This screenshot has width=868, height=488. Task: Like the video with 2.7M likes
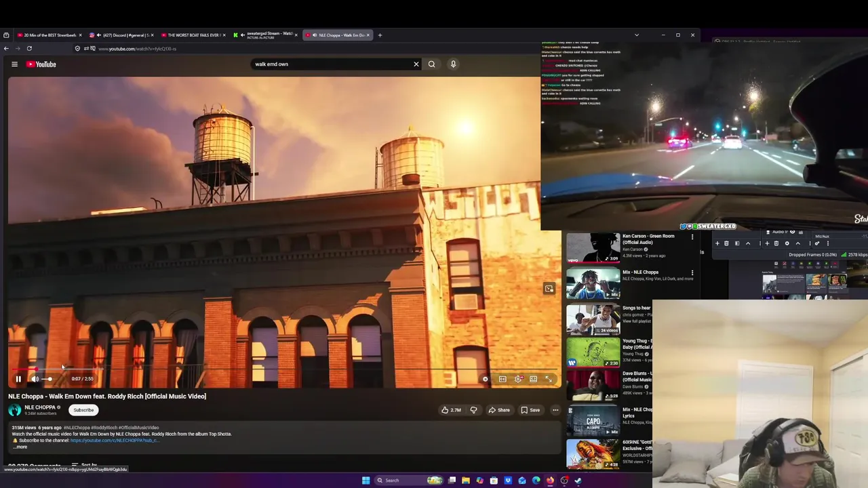[451, 410]
